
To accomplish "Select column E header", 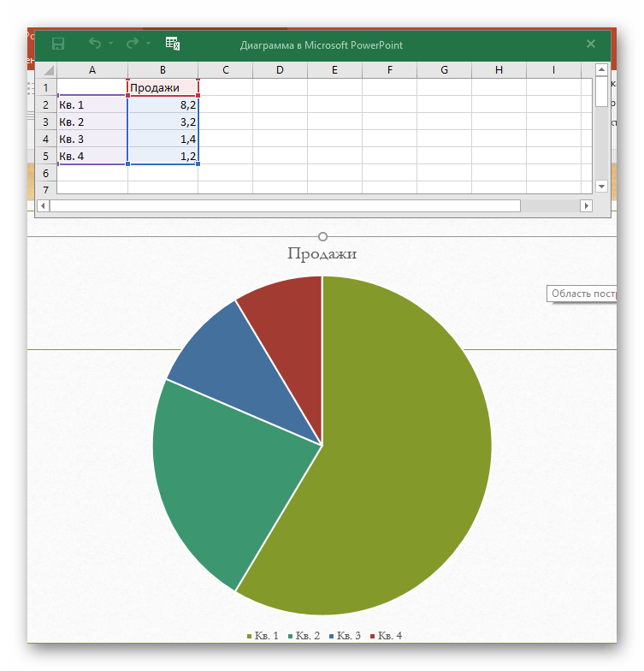I will tap(334, 70).
